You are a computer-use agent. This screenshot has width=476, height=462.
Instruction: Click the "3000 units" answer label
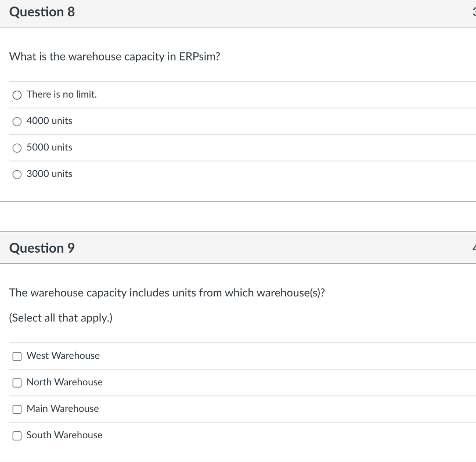click(49, 174)
